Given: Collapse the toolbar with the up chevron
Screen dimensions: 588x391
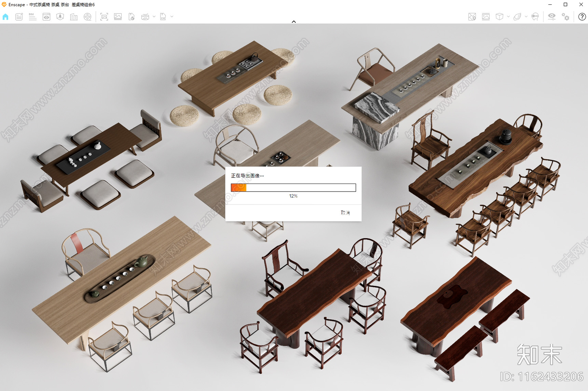Looking at the screenshot, I should click(x=294, y=22).
